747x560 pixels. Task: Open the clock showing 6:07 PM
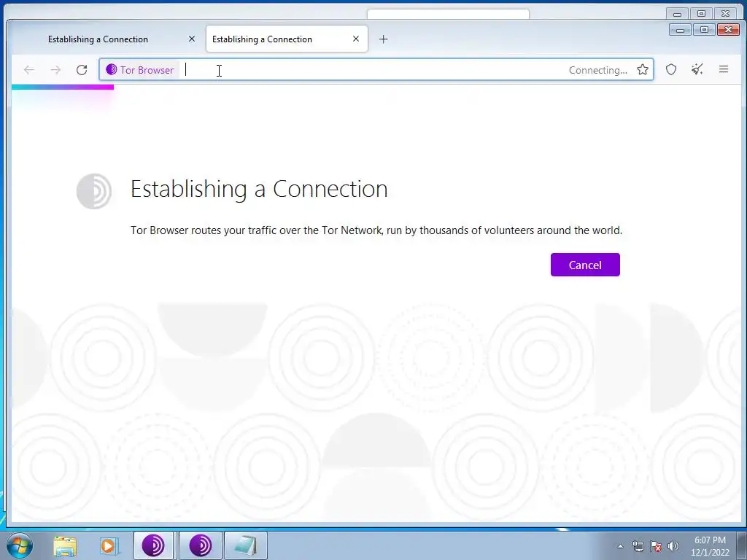pyautogui.click(x=710, y=546)
